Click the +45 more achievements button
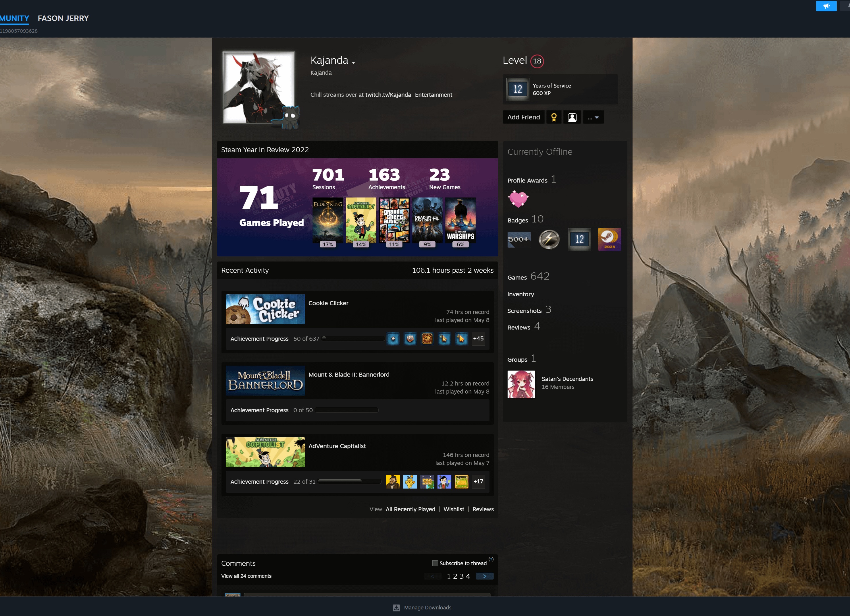Screen dimensions: 850x616 tap(478, 338)
